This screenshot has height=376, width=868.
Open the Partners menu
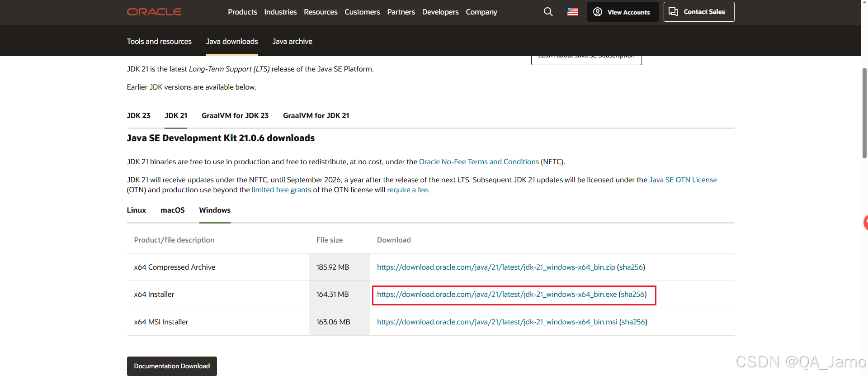point(401,12)
